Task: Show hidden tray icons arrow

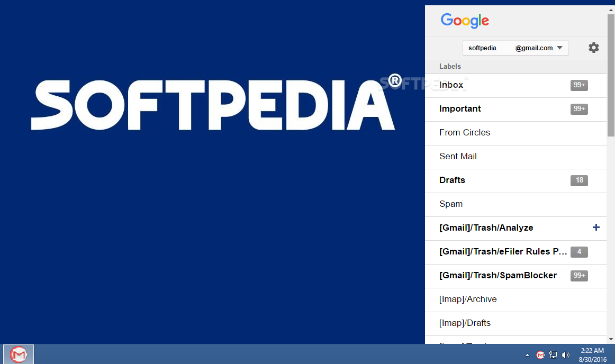Action: tap(528, 355)
